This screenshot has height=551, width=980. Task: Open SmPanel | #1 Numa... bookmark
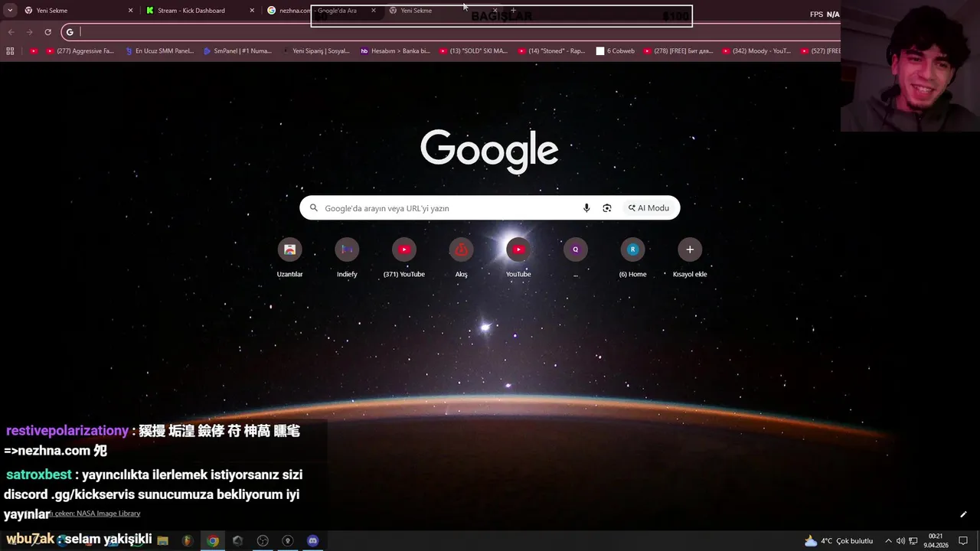(x=237, y=51)
